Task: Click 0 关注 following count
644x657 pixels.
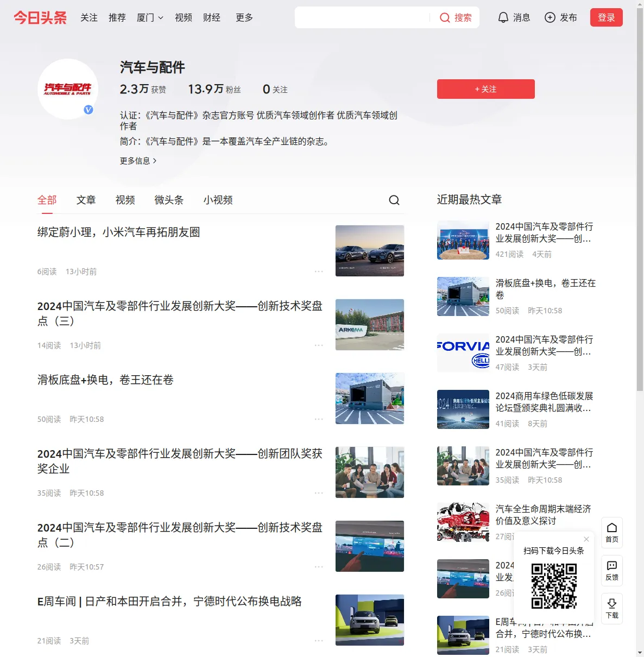Action: [x=275, y=89]
